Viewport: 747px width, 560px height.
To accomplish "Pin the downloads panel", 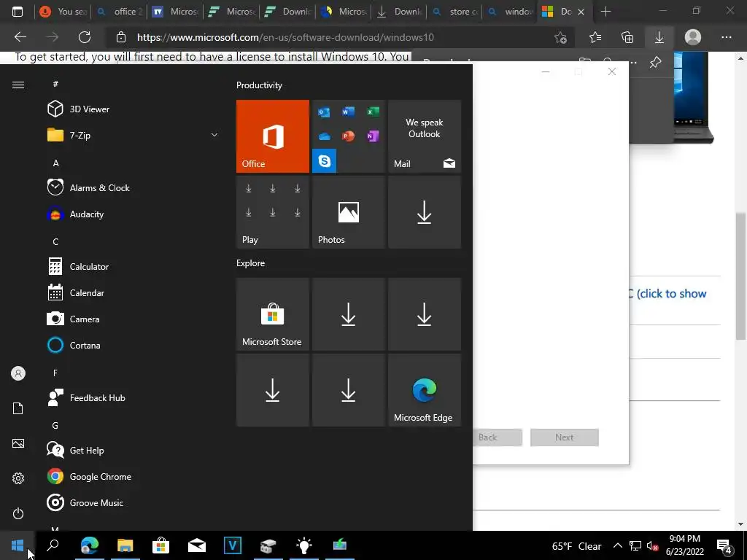I will pos(656,62).
